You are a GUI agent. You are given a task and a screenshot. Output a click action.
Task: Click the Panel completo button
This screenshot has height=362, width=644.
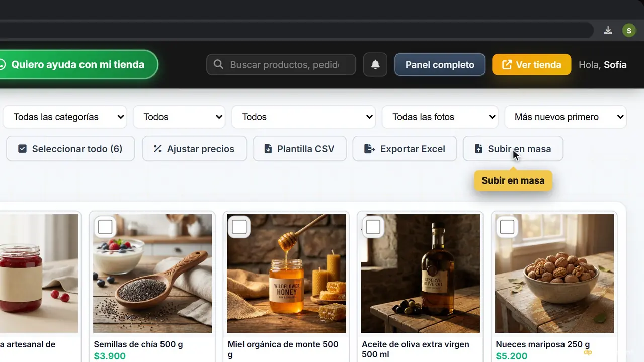coord(440,65)
